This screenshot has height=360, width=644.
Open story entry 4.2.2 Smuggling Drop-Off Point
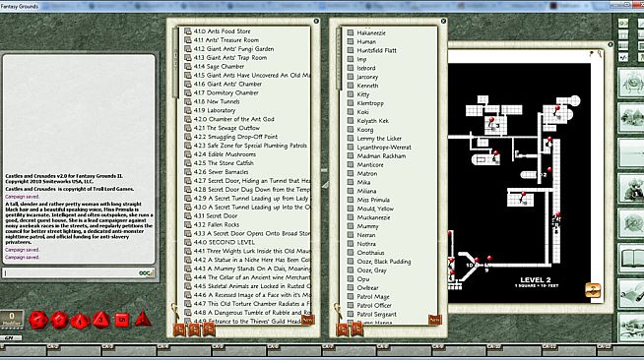pos(235,137)
